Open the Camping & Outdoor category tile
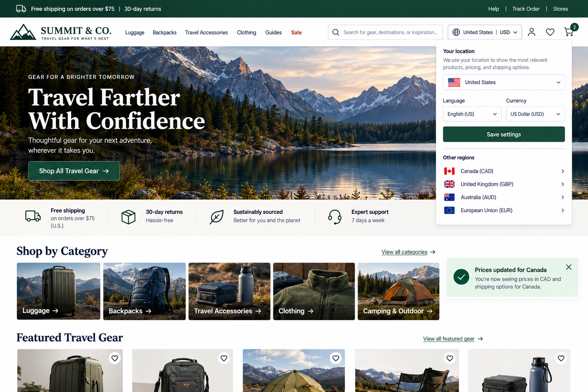This screenshot has width=588, height=392. tap(399, 291)
